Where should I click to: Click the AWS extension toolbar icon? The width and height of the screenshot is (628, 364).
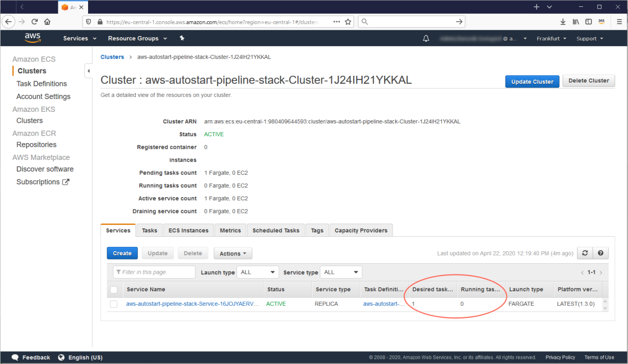[601, 22]
